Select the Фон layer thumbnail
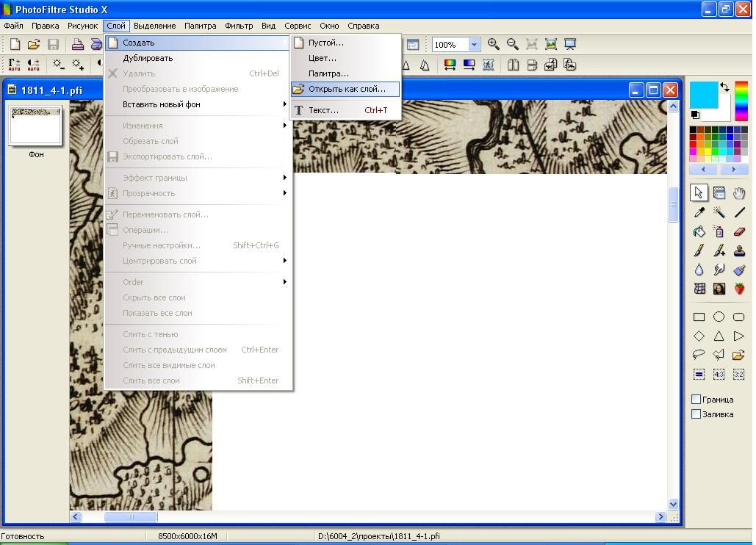 35,126
